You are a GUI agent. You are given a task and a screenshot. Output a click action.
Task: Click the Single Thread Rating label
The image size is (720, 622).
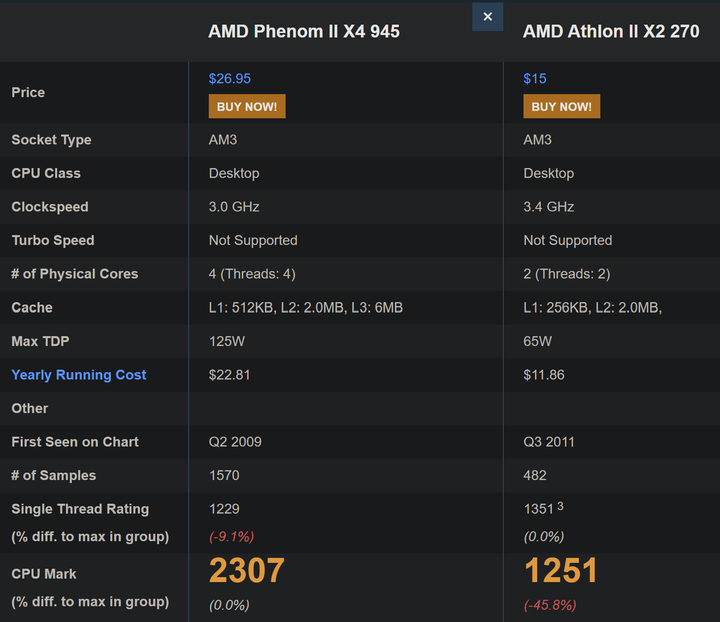(x=80, y=509)
